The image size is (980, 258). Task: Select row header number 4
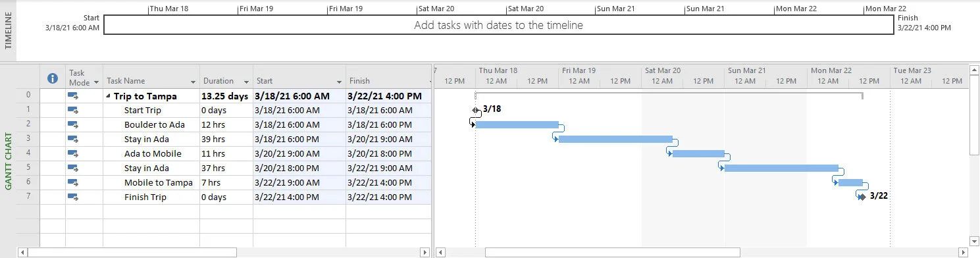pyautogui.click(x=28, y=154)
